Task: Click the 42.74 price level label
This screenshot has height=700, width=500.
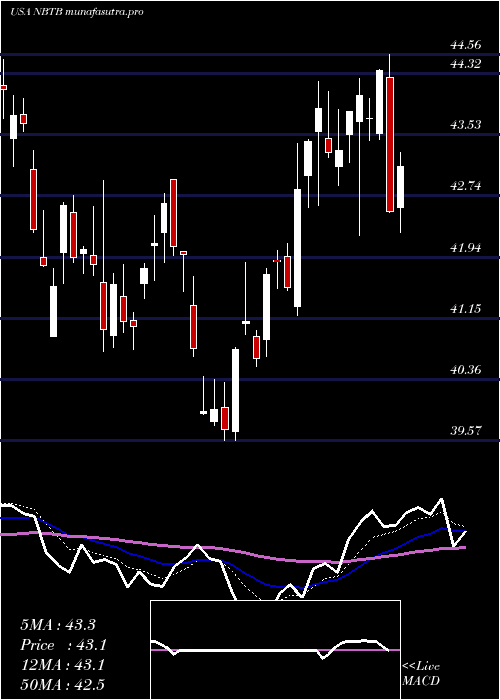Action: [x=466, y=186]
